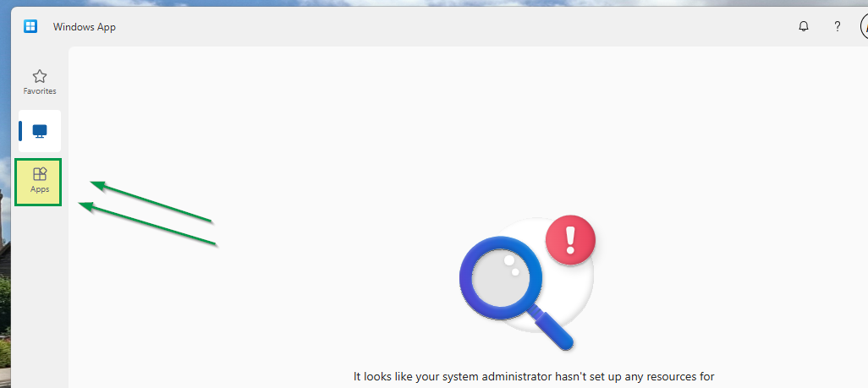The image size is (868, 388).
Task: Select the Favorites star icon
Action: [x=39, y=76]
